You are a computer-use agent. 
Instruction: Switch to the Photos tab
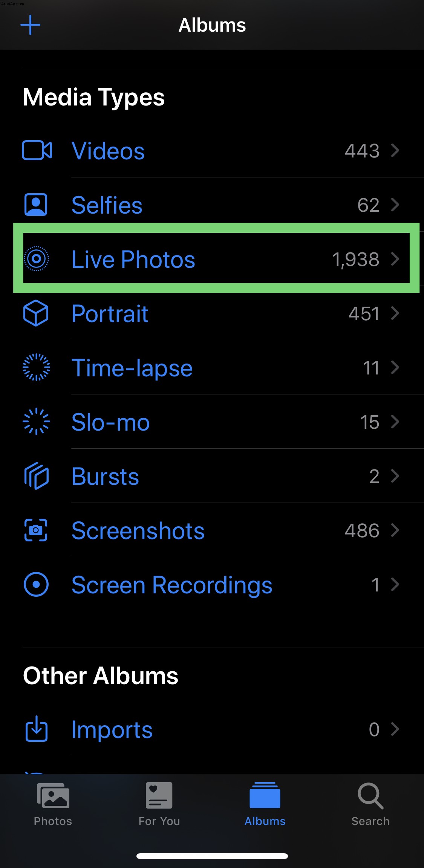coord(53,804)
